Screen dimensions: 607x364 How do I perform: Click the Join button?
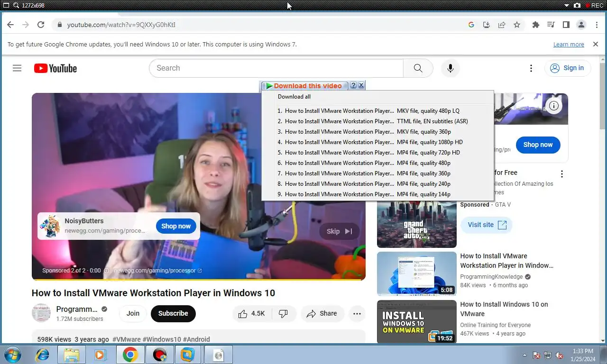133,313
